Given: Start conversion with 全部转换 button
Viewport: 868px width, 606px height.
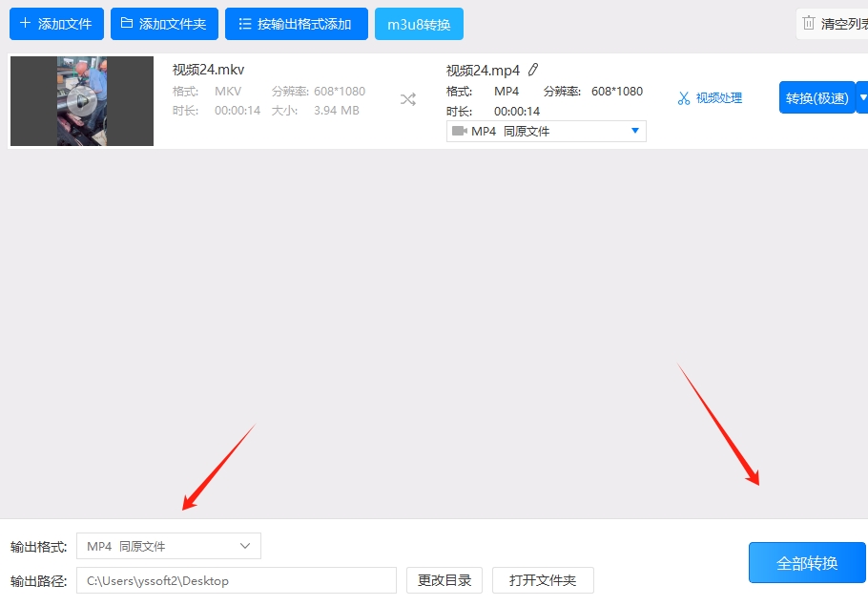Looking at the screenshot, I should (x=807, y=563).
